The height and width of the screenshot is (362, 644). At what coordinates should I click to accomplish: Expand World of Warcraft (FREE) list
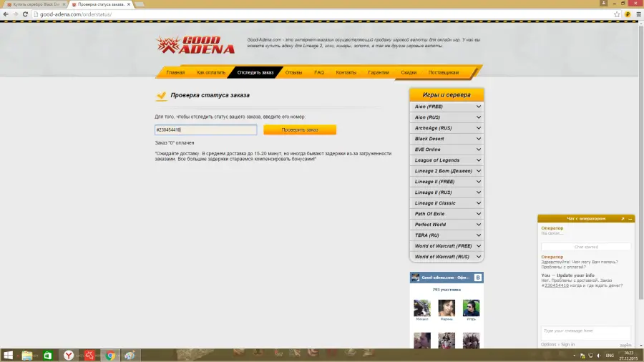[447, 246]
